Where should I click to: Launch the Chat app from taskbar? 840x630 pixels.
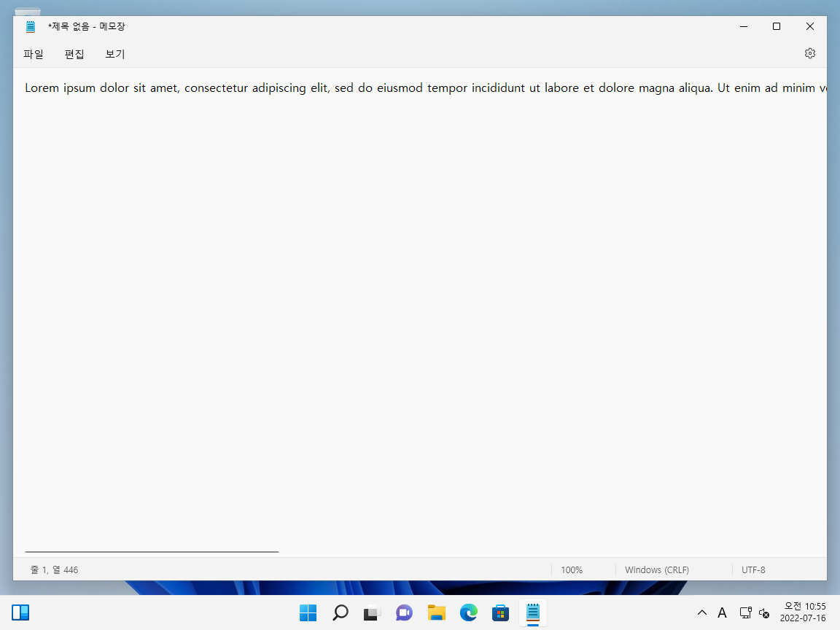[404, 612]
